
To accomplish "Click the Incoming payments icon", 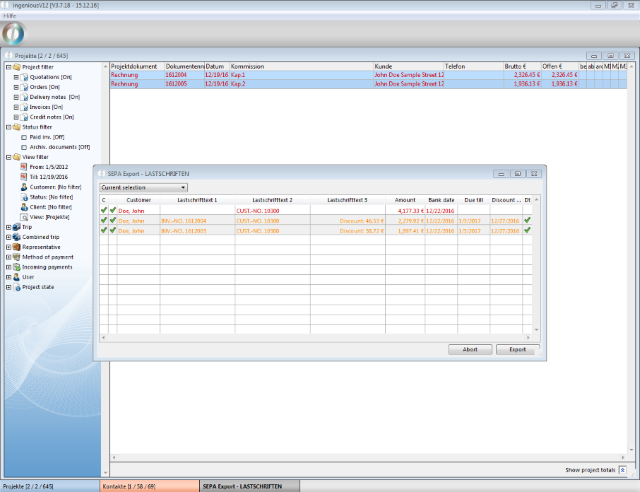I will 17,267.
